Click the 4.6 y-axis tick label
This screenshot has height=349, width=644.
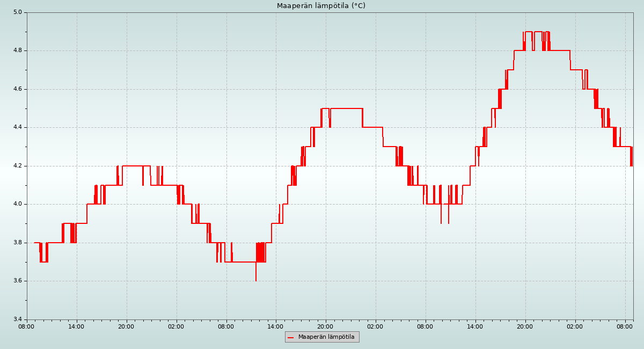point(17,89)
